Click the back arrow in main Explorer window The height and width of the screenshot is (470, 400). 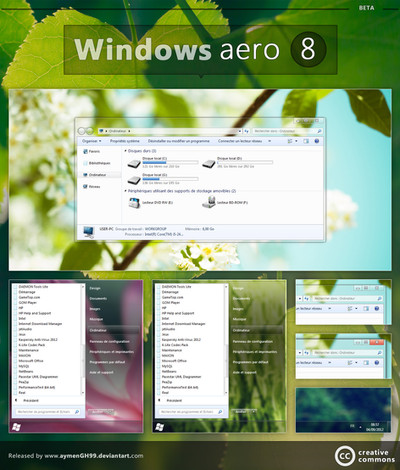81,131
